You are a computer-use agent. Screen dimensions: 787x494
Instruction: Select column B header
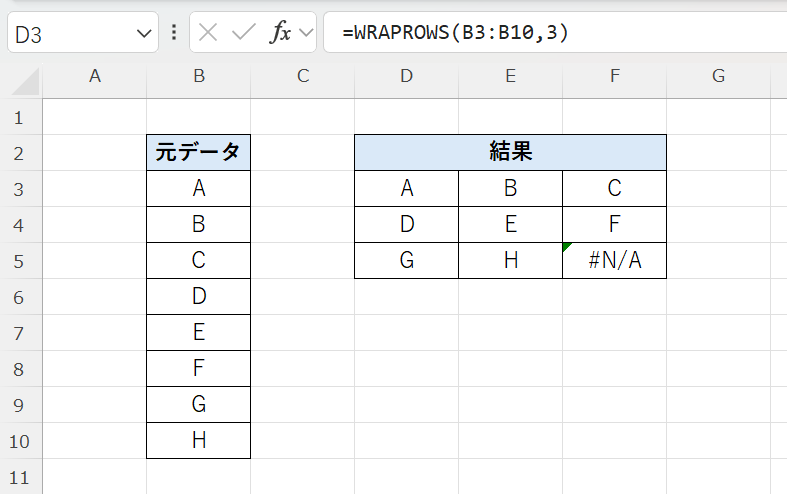[x=198, y=76]
